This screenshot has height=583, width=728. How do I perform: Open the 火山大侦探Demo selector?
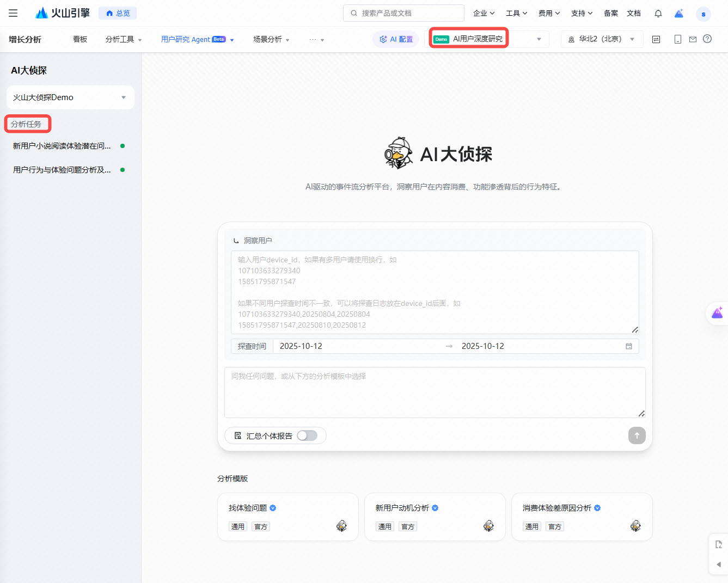pyautogui.click(x=70, y=97)
